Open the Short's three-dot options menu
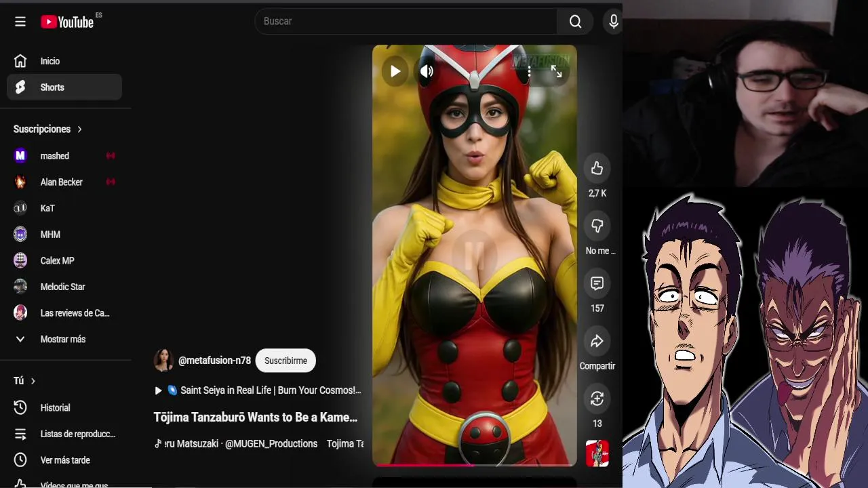Viewport: 868px width, 488px height. 529,71
